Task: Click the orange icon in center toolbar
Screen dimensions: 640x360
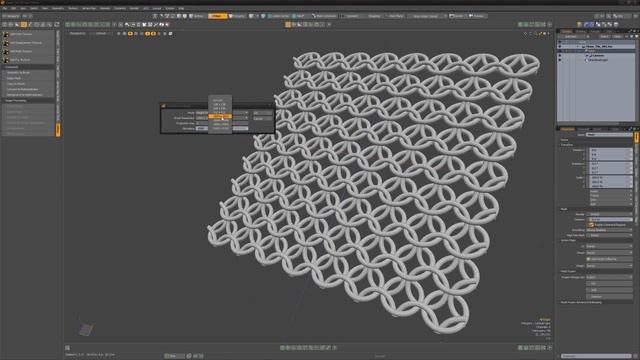Action: pos(288,24)
